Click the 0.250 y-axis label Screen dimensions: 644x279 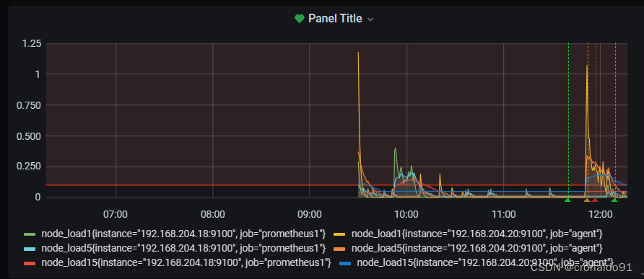pos(28,167)
